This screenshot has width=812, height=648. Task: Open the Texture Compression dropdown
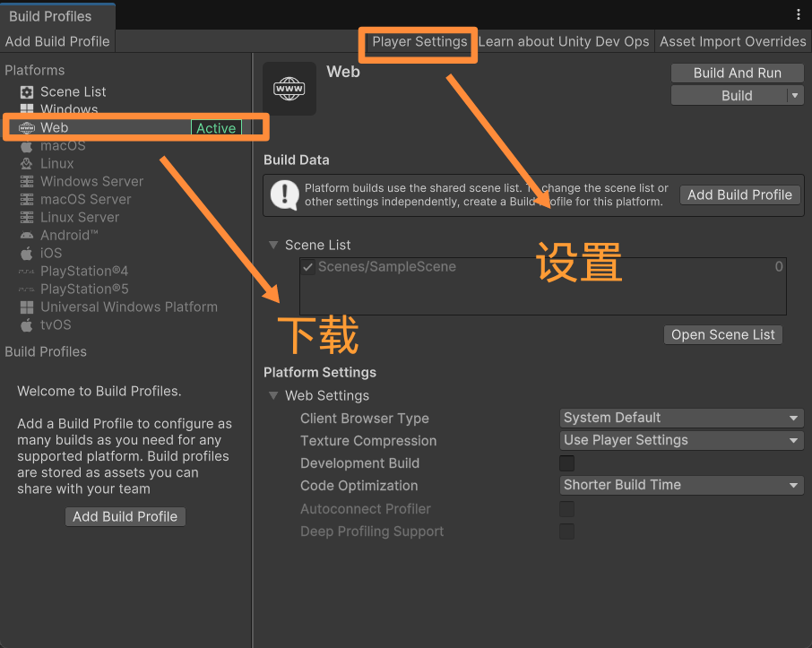(681, 440)
